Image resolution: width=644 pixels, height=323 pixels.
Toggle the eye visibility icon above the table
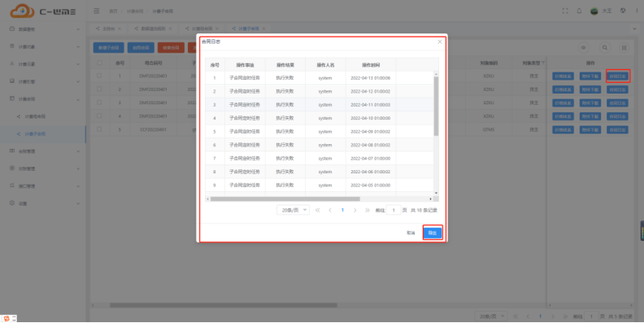point(583,48)
